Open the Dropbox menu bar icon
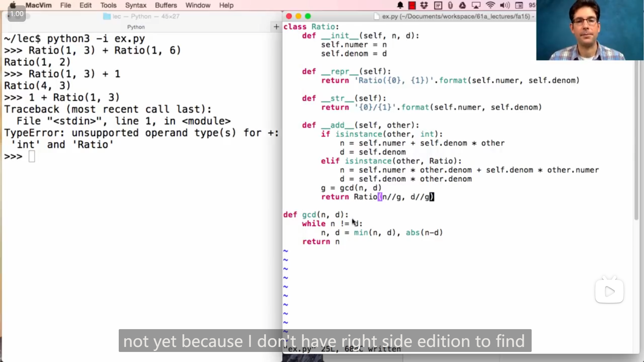 coord(424,5)
